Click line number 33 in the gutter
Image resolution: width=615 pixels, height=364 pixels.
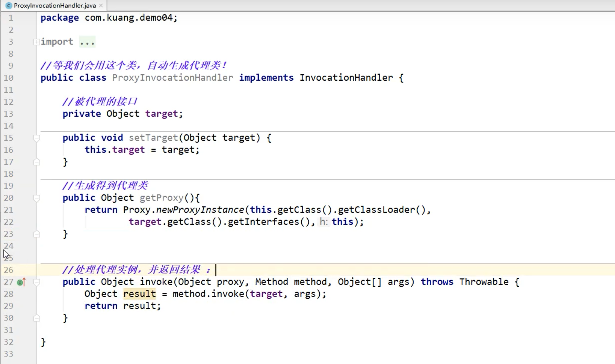click(9, 354)
